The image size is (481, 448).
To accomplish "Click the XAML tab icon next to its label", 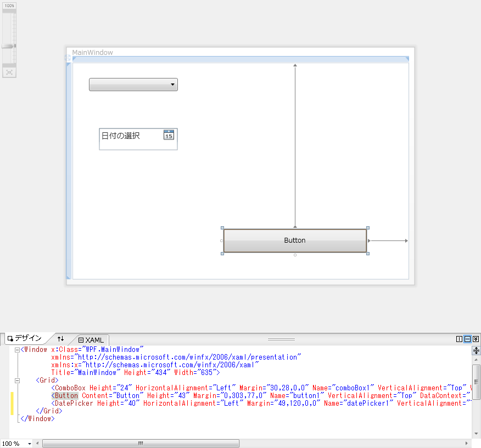I will (81, 340).
